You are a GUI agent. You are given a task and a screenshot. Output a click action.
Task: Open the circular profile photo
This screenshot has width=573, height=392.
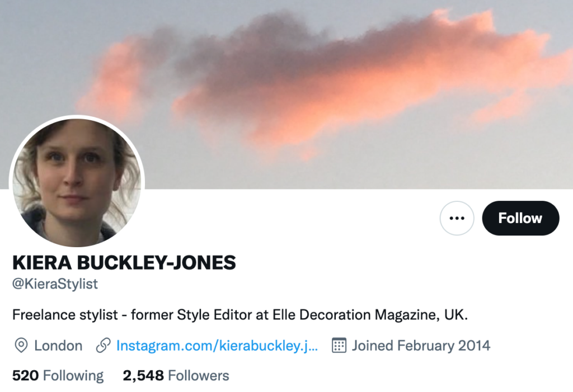click(77, 182)
